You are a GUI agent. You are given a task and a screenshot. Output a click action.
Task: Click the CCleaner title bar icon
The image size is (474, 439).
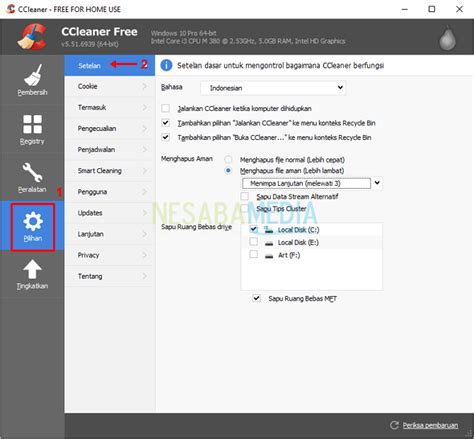[x=11, y=9]
